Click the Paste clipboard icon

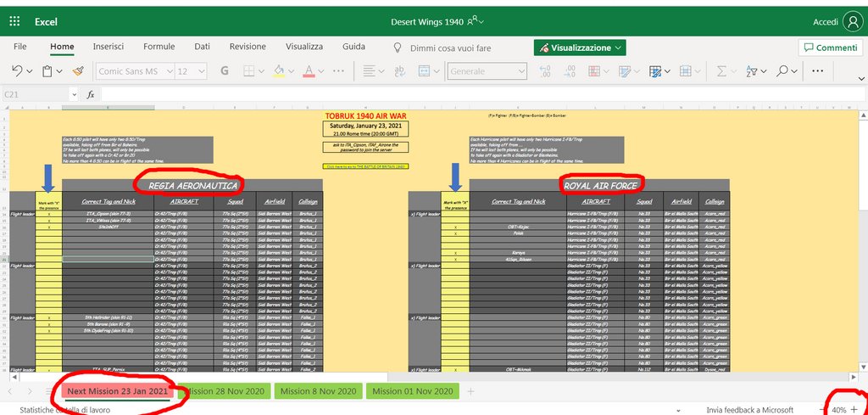pyautogui.click(x=47, y=71)
